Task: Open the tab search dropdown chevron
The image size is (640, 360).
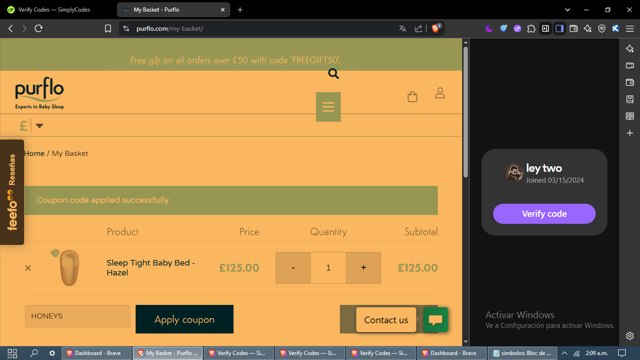Action: (x=567, y=9)
